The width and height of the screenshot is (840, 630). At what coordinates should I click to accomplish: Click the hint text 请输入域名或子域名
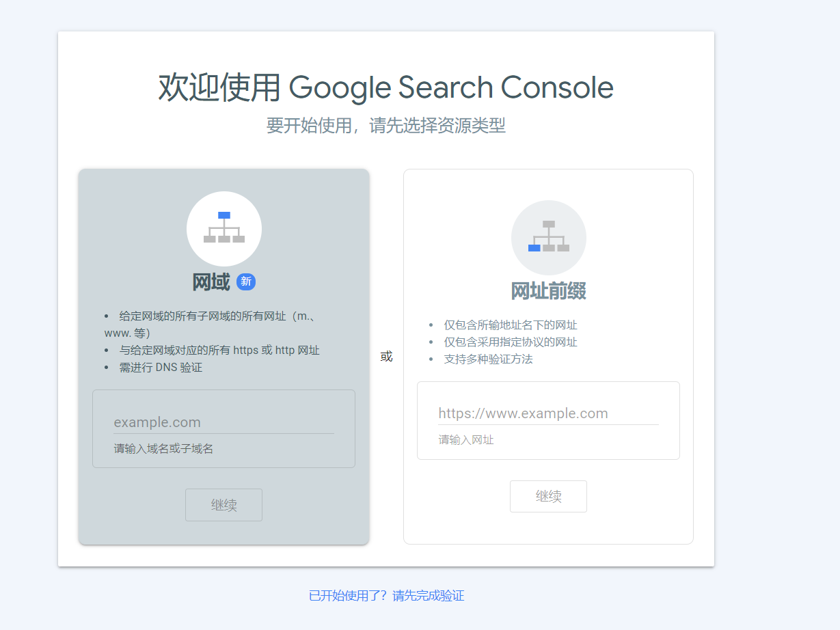tap(163, 449)
